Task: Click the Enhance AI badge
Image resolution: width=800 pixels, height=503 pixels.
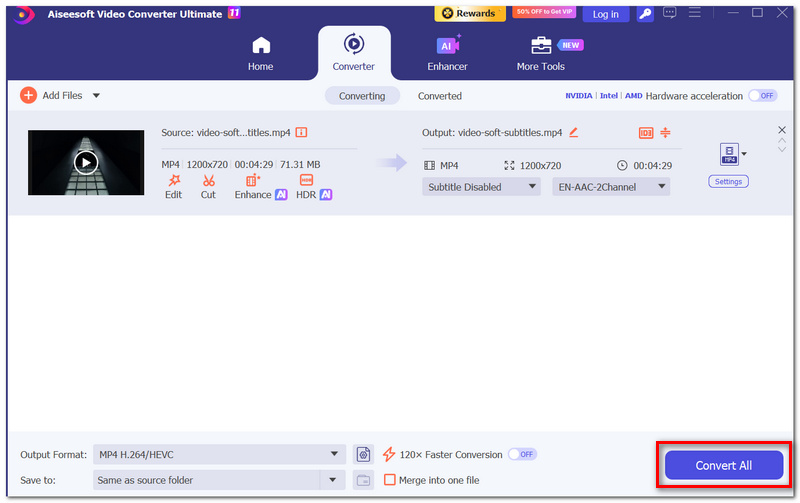Action: [281, 194]
